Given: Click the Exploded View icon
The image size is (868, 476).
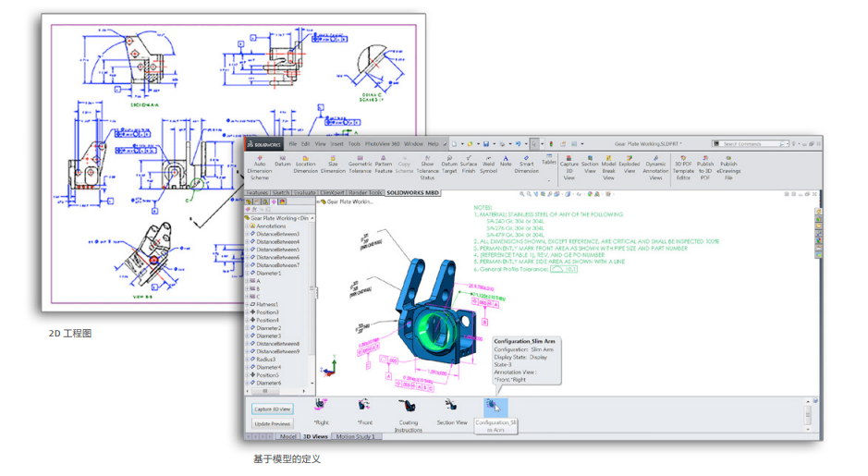Looking at the screenshot, I should point(629,165).
